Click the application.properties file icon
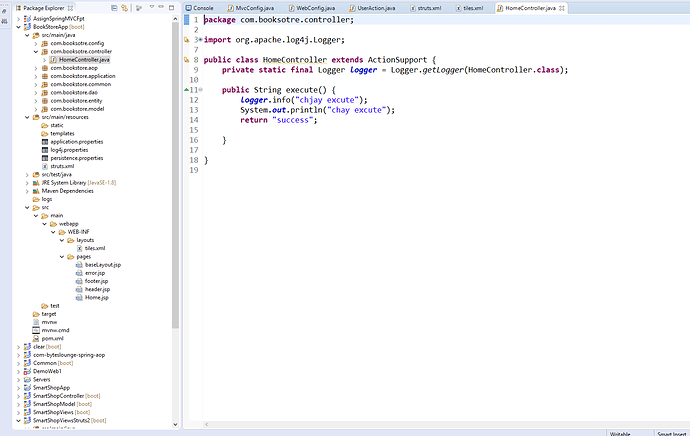The width and height of the screenshot is (690, 436). (43, 141)
